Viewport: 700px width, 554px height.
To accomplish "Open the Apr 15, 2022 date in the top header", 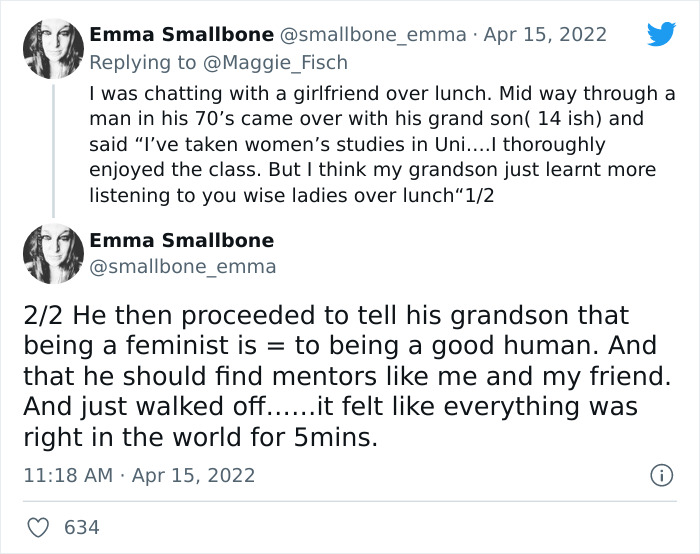I will (545, 34).
